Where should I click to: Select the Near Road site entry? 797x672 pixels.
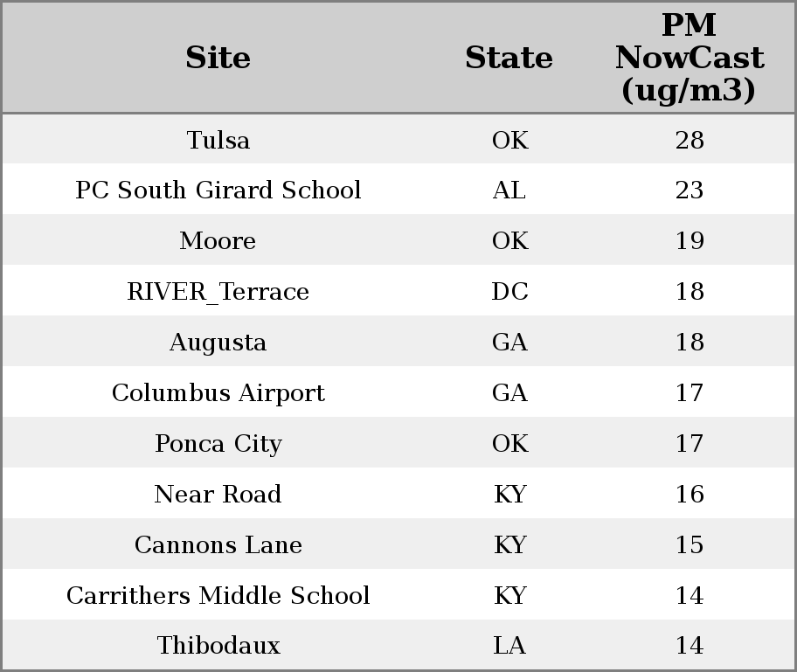(218, 494)
